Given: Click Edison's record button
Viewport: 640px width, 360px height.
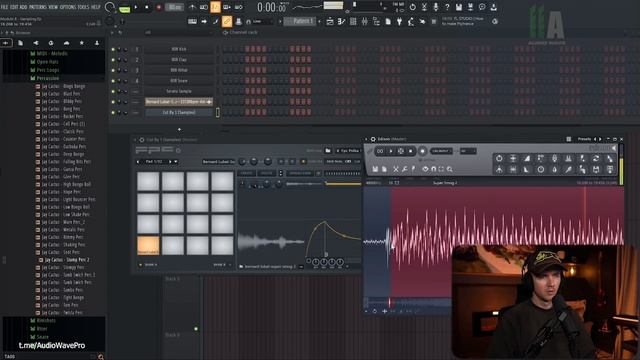Looking at the screenshot, I should click(x=422, y=151).
